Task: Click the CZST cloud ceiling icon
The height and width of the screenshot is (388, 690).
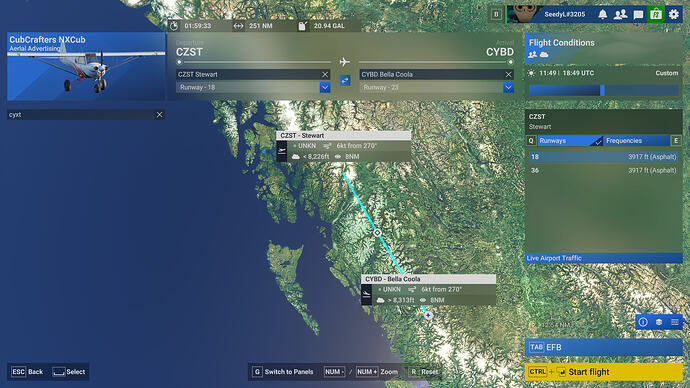Action: 296,157
